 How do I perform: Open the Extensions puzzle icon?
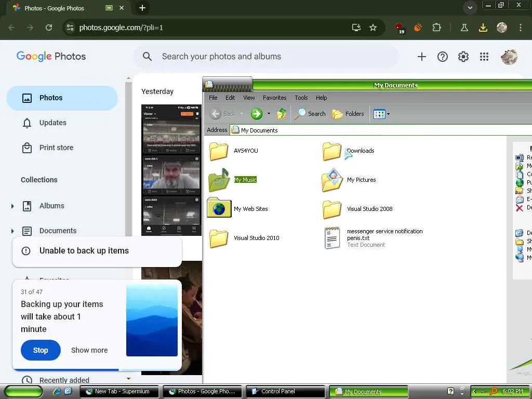(x=436, y=28)
